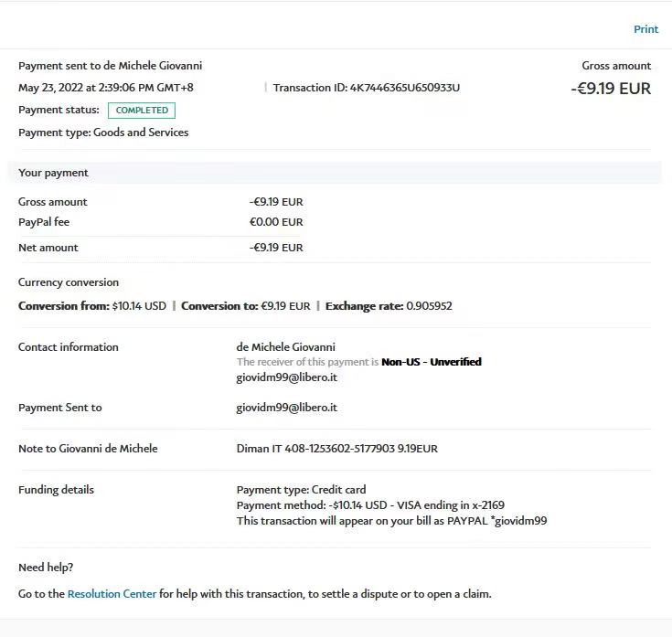Select the note text starting with Diman IT

pos(336,449)
